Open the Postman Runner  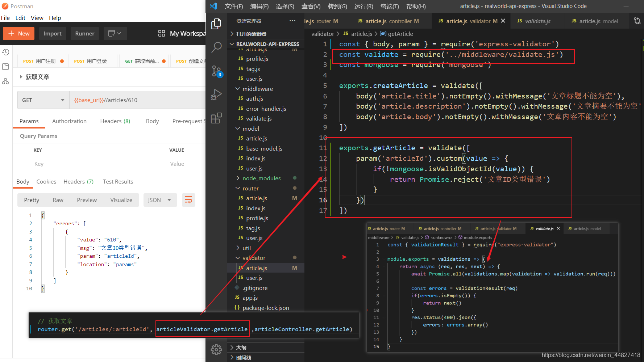click(x=85, y=33)
